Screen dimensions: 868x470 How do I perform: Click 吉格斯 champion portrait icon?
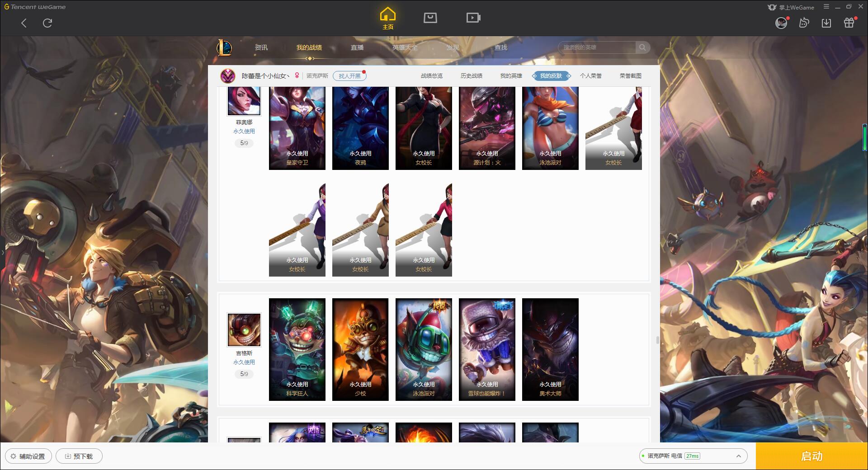[x=244, y=330]
